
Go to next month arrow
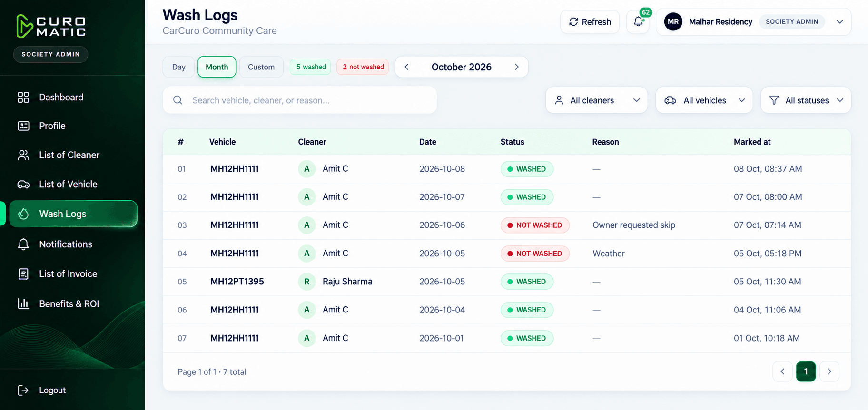(516, 67)
